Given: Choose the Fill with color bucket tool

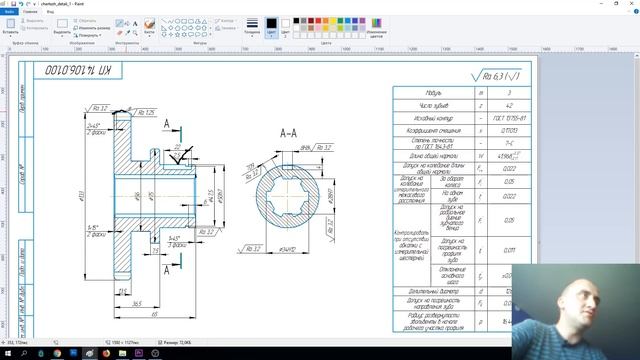Looking at the screenshot, I should (x=127, y=23).
